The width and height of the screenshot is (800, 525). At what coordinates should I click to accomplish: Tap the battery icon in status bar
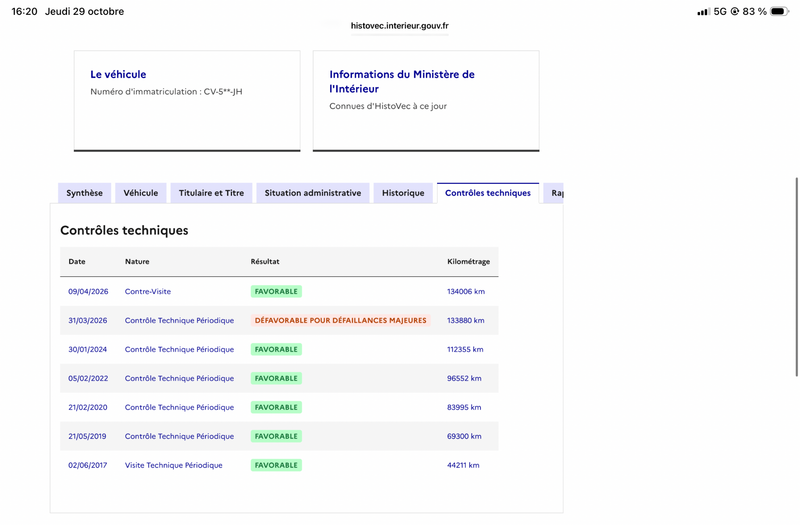[x=779, y=11]
